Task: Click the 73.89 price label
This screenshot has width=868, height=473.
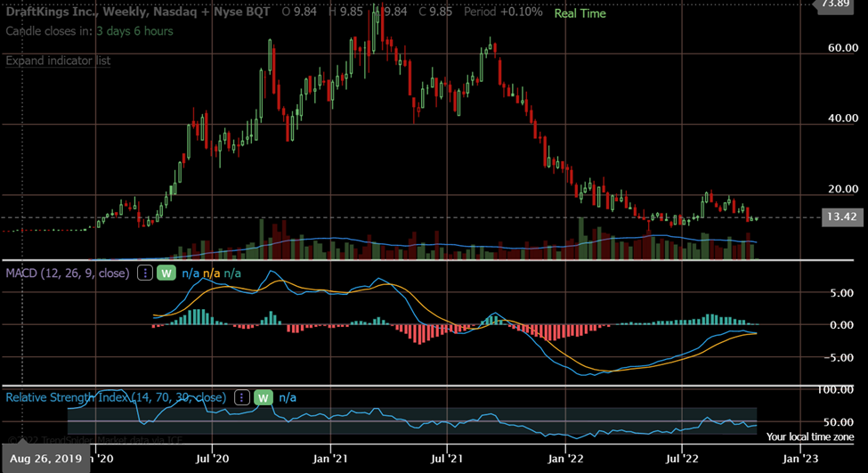Action: click(x=836, y=4)
